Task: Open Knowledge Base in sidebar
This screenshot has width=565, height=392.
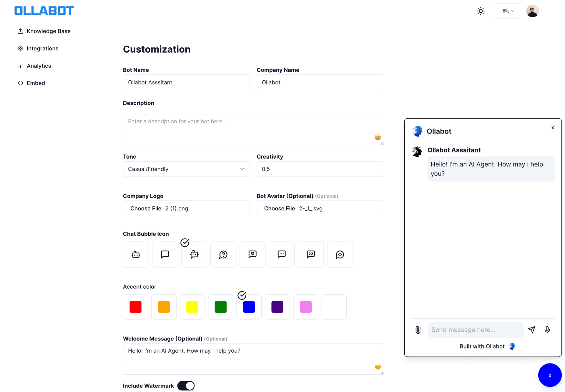Action: (44, 31)
